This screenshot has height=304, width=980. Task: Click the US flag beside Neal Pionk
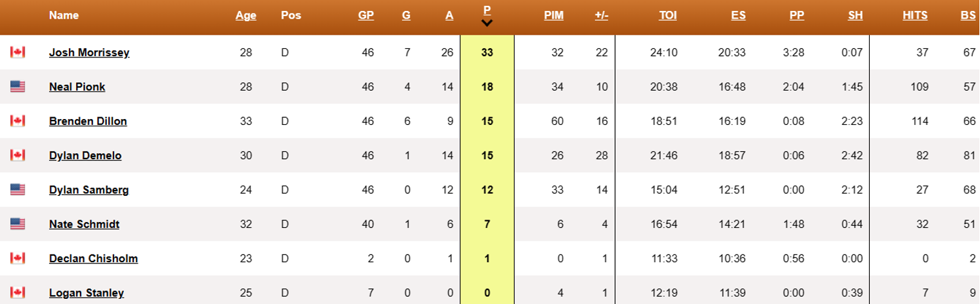[x=17, y=86]
